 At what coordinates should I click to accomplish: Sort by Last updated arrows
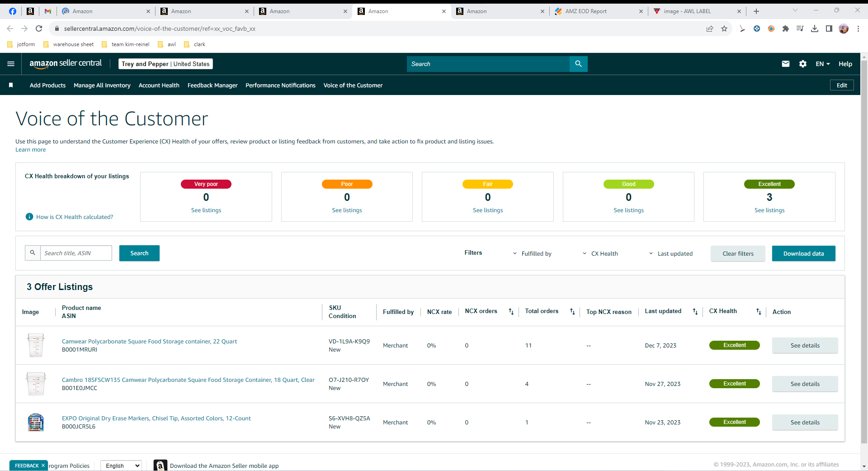695,311
